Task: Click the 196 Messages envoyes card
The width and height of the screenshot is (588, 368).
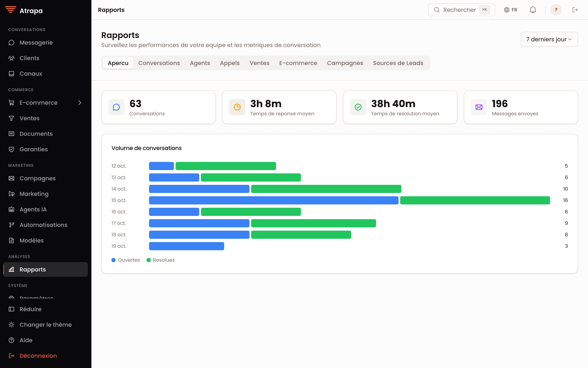Action: pos(521,107)
